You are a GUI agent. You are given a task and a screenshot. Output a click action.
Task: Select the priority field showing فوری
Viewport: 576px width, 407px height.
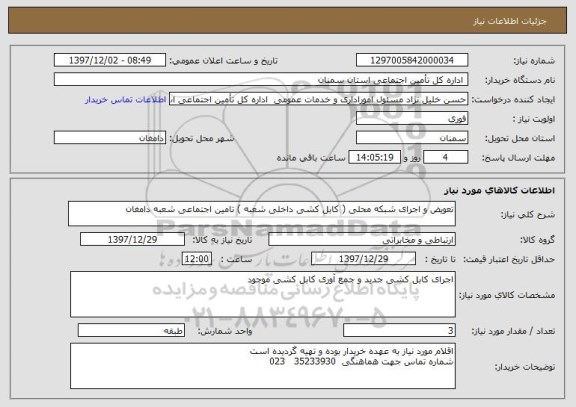[412, 119]
